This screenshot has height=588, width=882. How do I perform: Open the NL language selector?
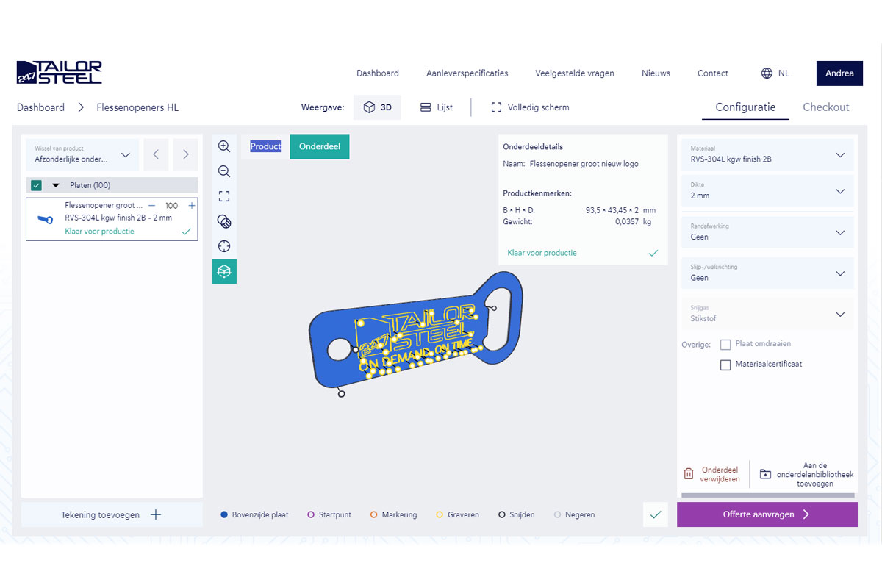[775, 73]
